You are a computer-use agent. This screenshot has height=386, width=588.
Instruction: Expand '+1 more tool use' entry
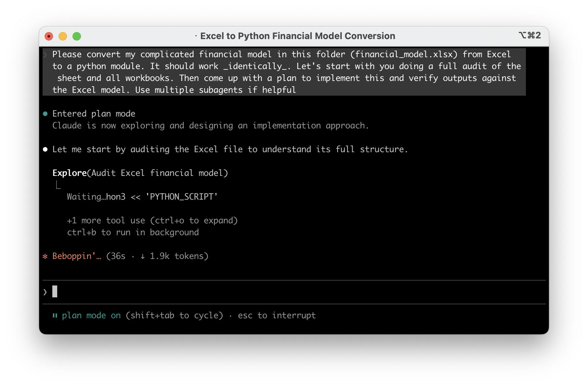click(x=152, y=220)
